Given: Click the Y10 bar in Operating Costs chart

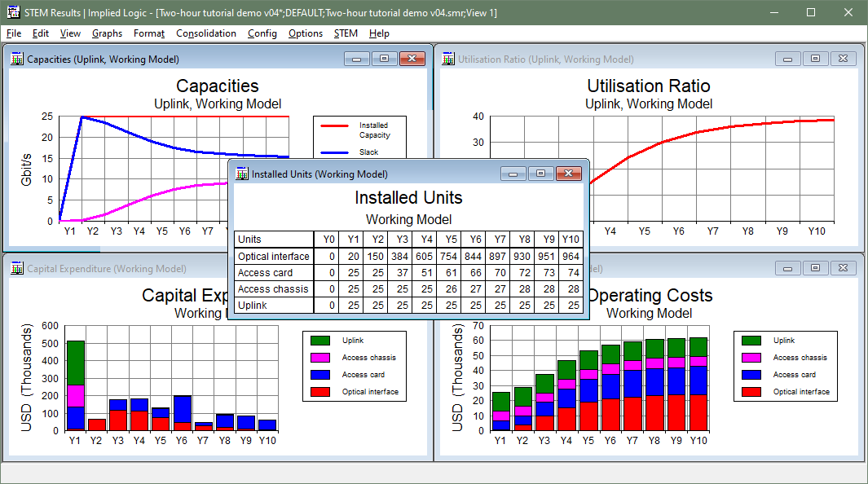Looking at the screenshot, I should [x=698, y=385].
